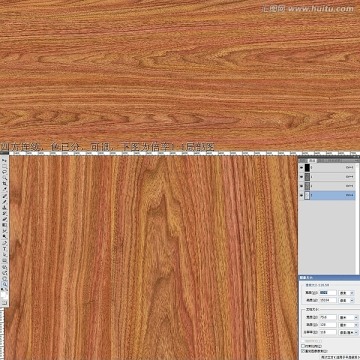Open the resolution unit dropdown
The image size is (360, 360).
348,332
